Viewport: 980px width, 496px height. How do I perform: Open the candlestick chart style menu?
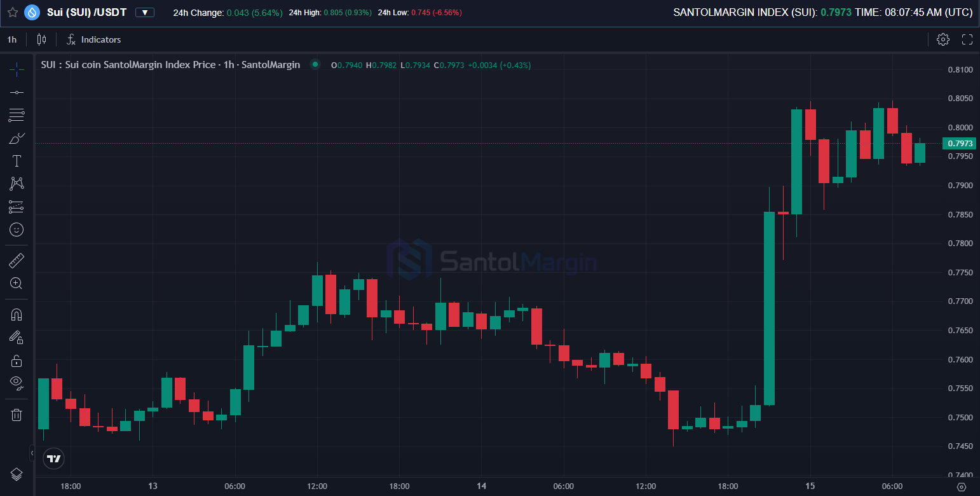pyautogui.click(x=42, y=39)
